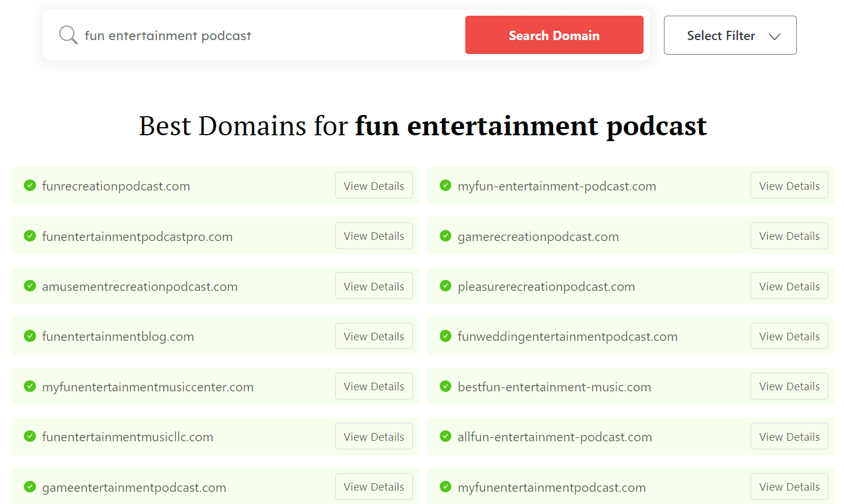
Task: View details for myfun-entertainment-podcast.com
Action: click(789, 185)
